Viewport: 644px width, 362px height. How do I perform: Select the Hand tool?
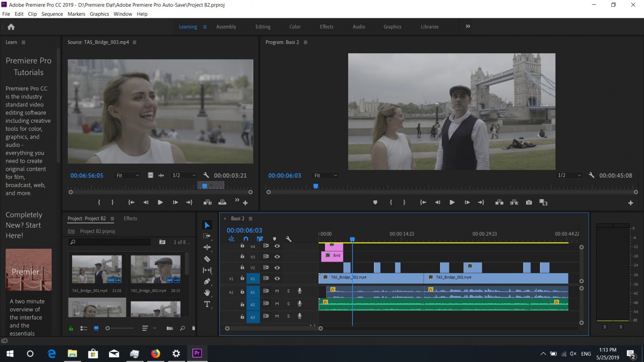click(207, 293)
